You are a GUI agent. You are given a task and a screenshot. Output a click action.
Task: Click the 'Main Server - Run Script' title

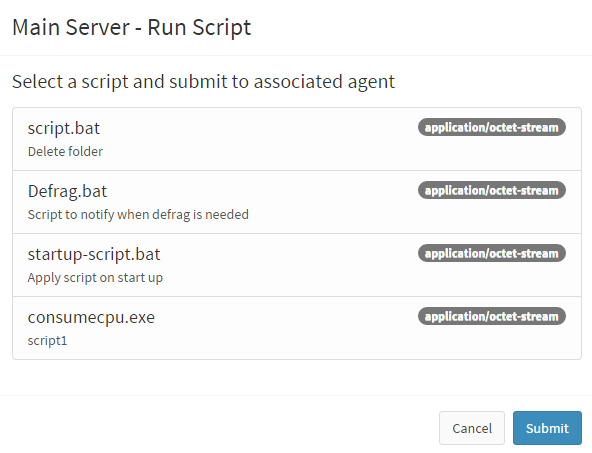pos(131,28)
